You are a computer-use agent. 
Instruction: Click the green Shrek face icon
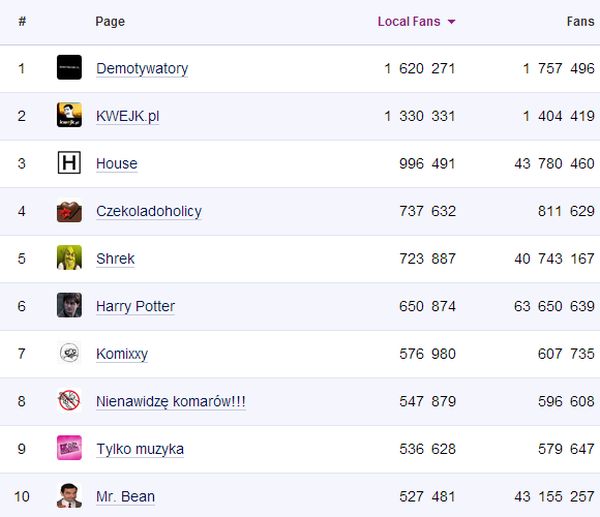(x=69, y=258)
